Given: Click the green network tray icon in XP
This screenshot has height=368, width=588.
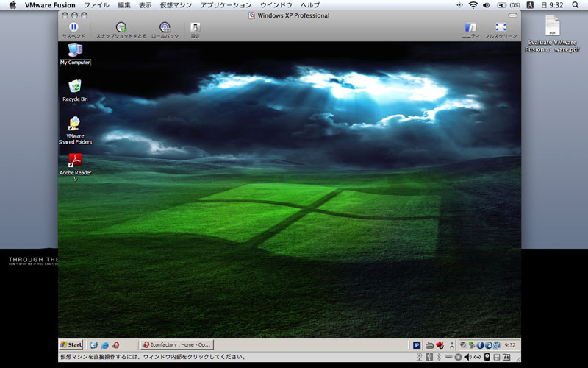Looking at the screenshot, I should pos(472,345).
